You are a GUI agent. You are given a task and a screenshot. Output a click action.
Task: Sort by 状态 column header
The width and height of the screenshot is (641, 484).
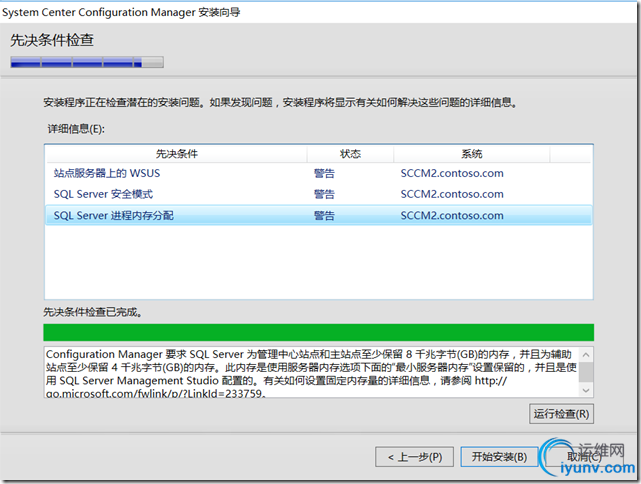click(350, 154)
